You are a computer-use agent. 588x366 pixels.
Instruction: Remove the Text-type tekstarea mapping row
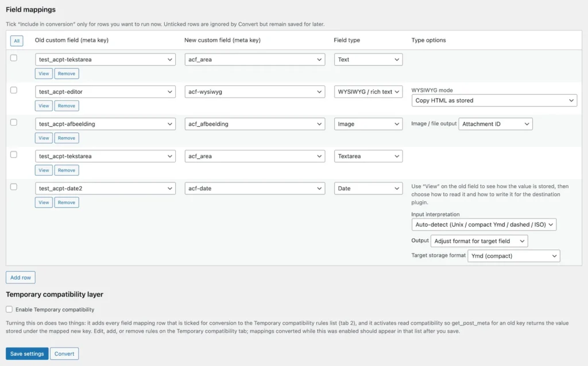(x=67, y=74)
